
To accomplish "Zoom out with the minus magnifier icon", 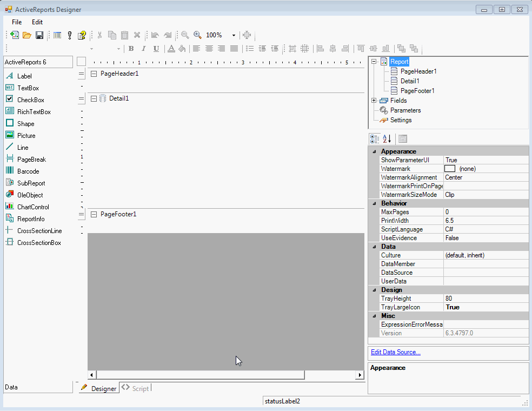I will 185,35.
